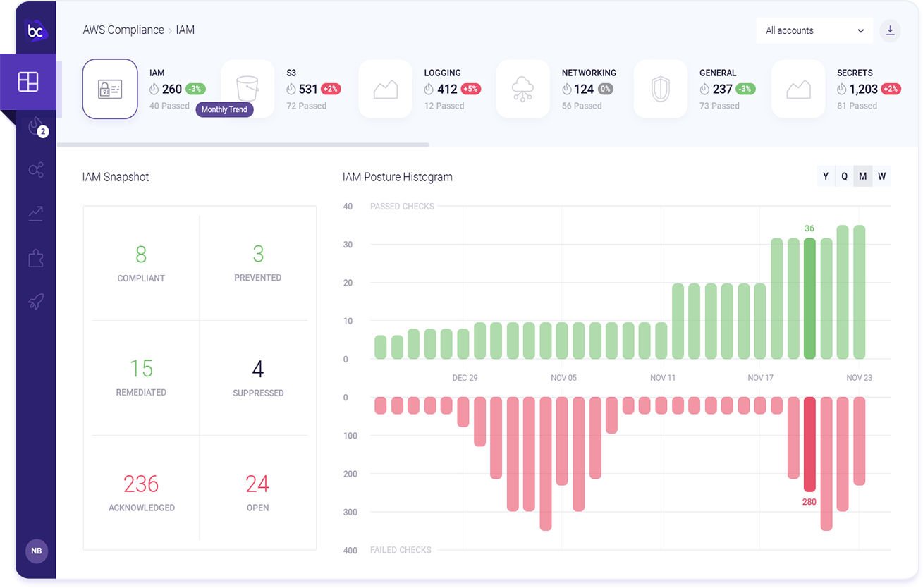The width and height of the screenshot is (923, 588).
Task: Select the IAM identity card icon
Action: point(110,89)
